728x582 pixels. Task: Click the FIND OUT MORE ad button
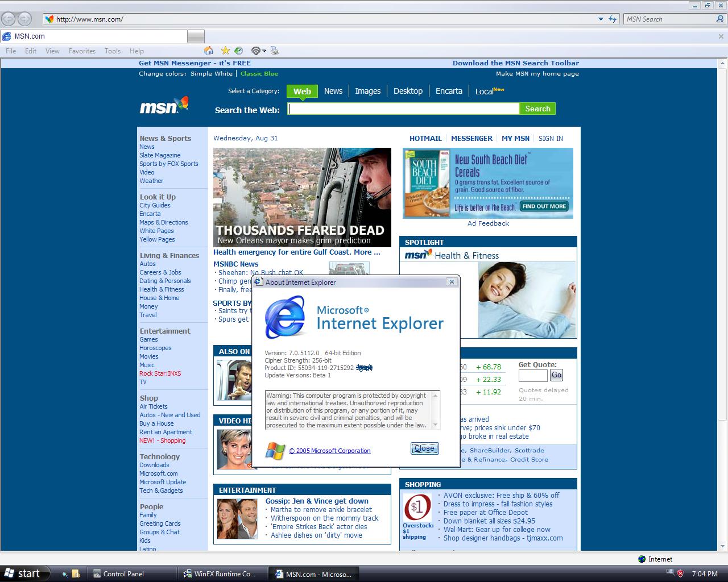[544, 206]
